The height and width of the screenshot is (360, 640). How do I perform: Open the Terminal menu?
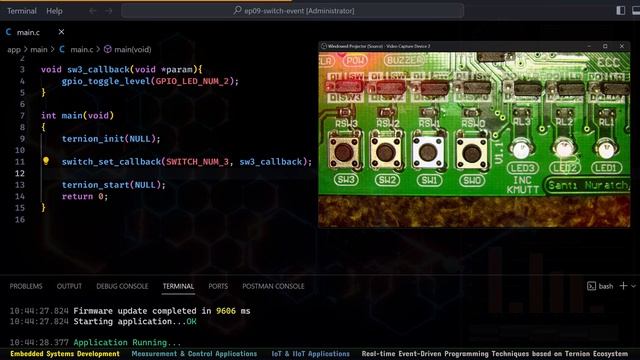[x=22, y=11]
